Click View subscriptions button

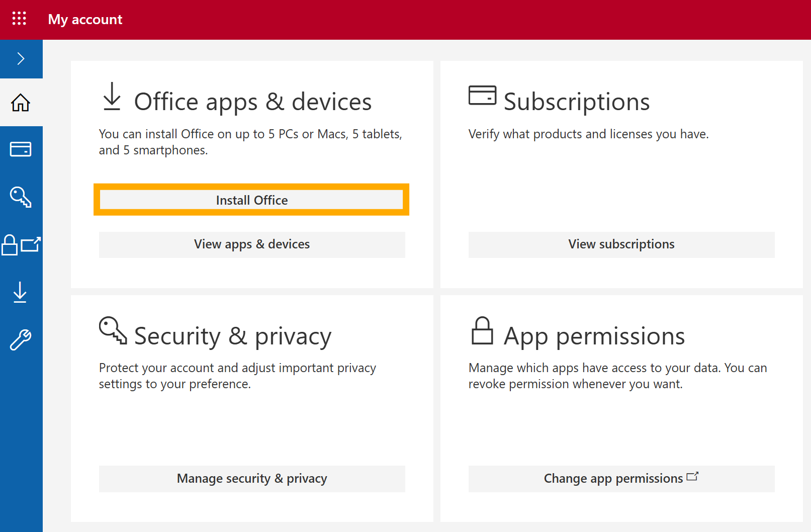[x=621, y=244]
